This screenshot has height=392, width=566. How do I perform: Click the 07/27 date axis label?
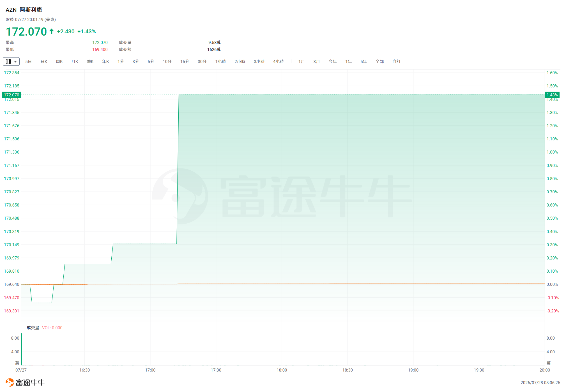[21, 370]
